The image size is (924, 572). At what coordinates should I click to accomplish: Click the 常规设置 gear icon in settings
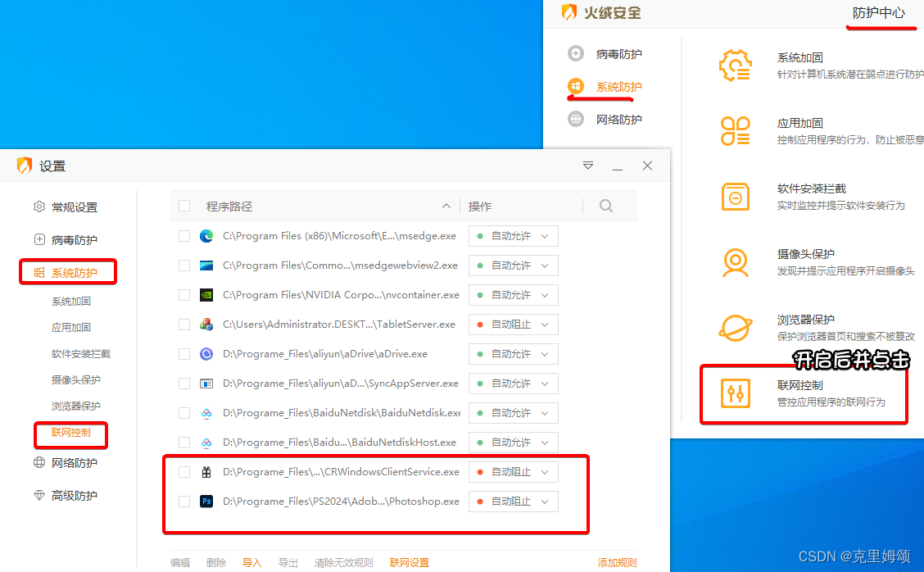(x=38, y=207)
